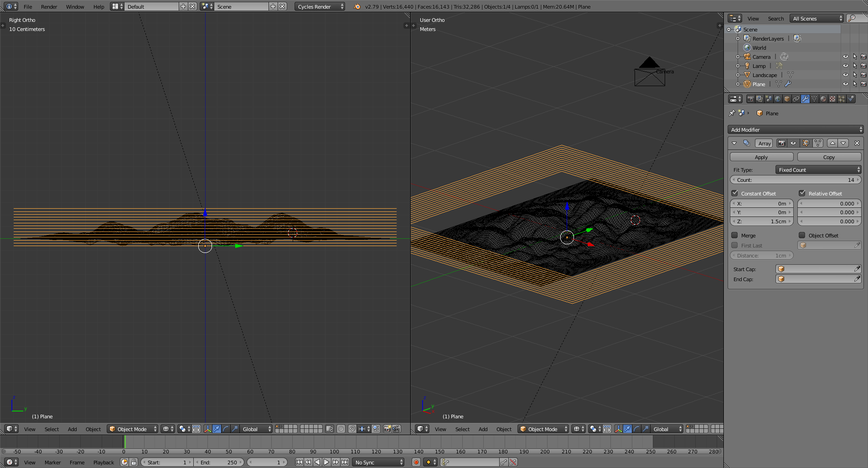Move the Array modifier up in stack
Viewport: 868px width, 468px height.
(x=832, y=143)
